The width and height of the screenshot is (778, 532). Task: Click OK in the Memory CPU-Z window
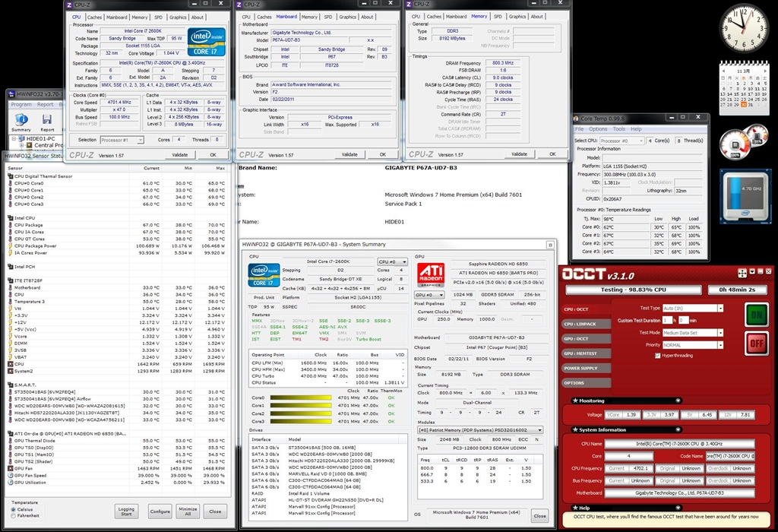point(552,154)
